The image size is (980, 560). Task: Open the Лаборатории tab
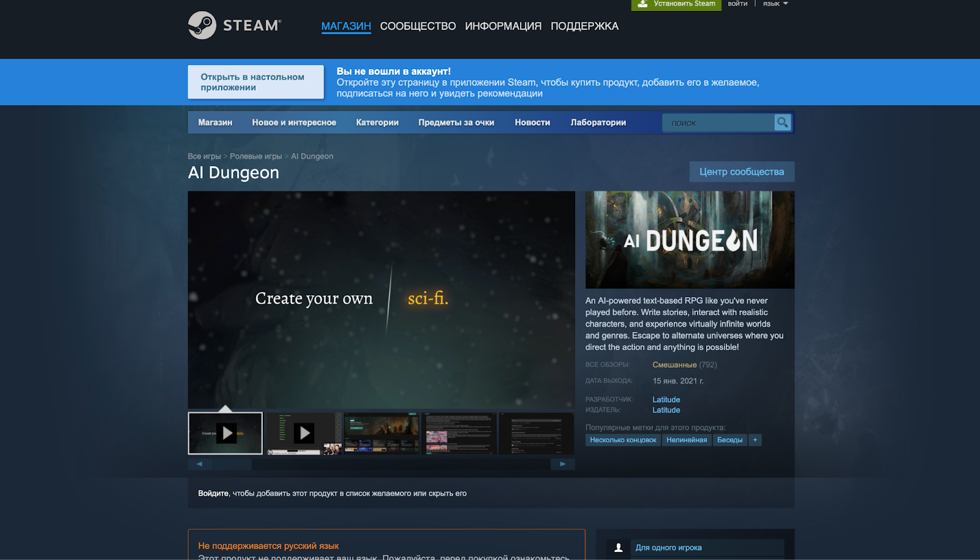point(598,123)
